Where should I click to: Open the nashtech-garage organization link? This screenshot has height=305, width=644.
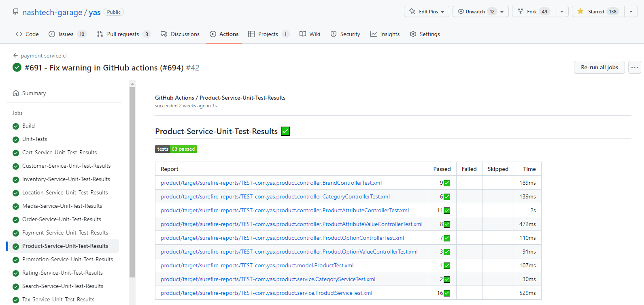[52, 12]
